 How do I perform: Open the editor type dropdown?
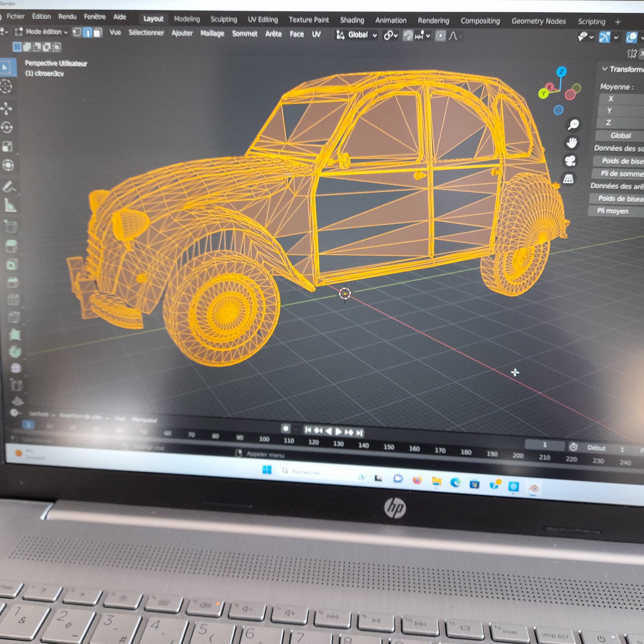pyautogui.click(x=3, y=32)
